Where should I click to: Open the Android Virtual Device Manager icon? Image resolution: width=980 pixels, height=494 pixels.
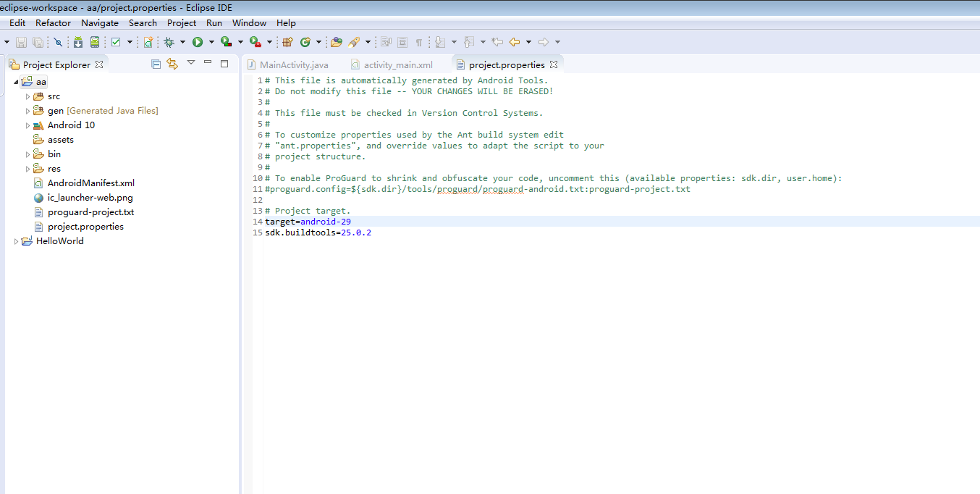tap(95, 42)
